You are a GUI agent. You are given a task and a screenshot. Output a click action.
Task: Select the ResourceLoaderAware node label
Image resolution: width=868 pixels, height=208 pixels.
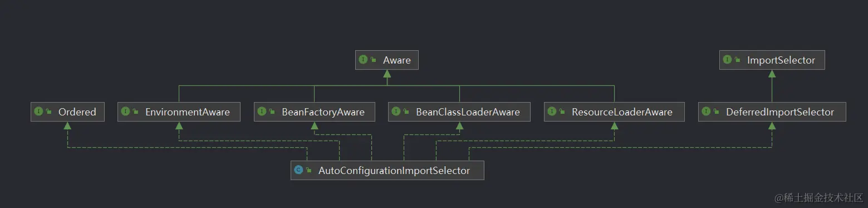[x=622, y=112]
